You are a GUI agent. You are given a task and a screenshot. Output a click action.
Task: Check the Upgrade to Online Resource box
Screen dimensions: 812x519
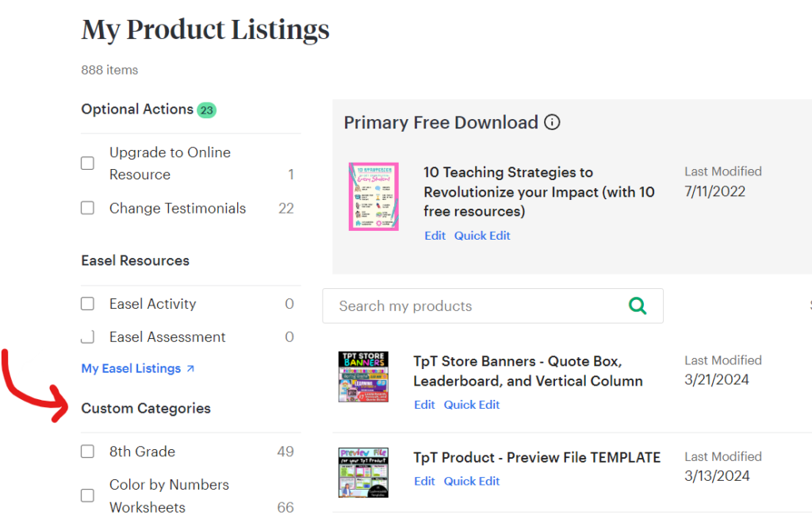point(88,163)
